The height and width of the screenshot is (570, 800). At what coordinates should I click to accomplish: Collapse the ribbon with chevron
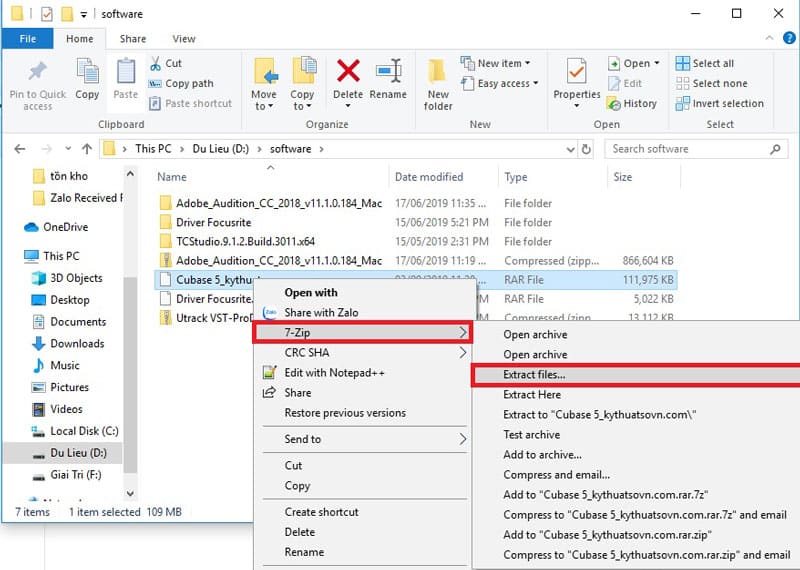(769, 38)
